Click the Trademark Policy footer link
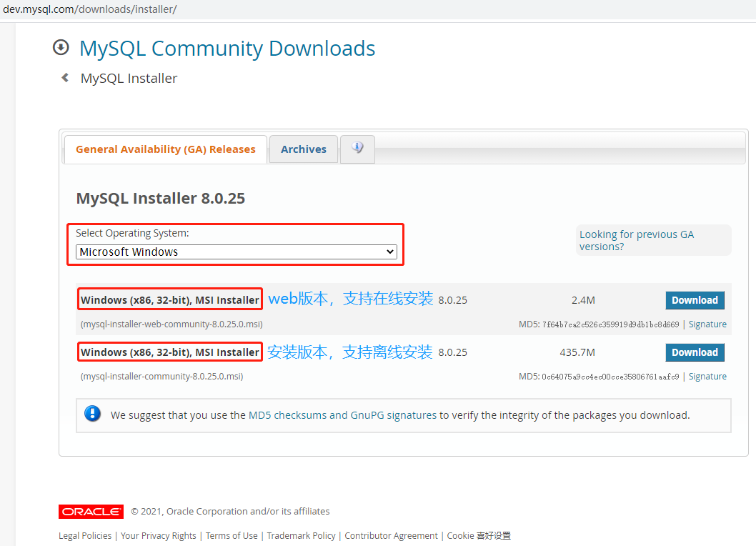The width and height of the screenshot is (756, 546). coord(301,536)
